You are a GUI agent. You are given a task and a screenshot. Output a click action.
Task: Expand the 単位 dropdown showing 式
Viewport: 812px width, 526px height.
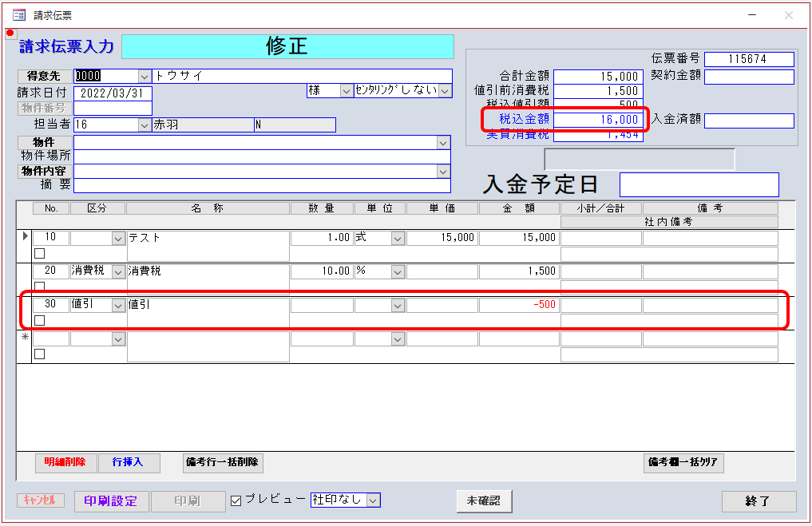click(398, 238)
